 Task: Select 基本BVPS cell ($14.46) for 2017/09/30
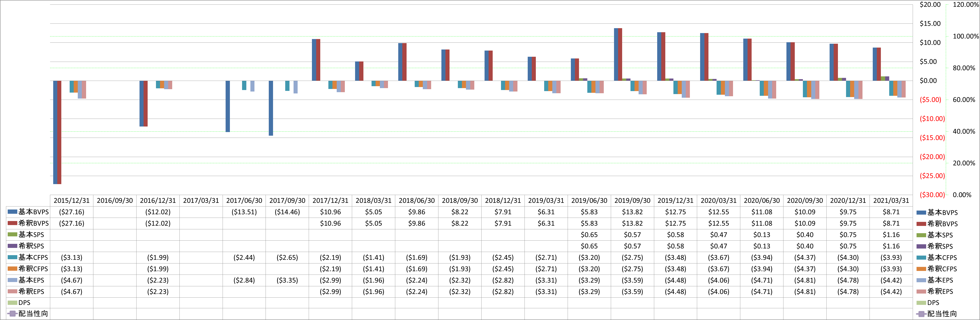click(287, 212)
